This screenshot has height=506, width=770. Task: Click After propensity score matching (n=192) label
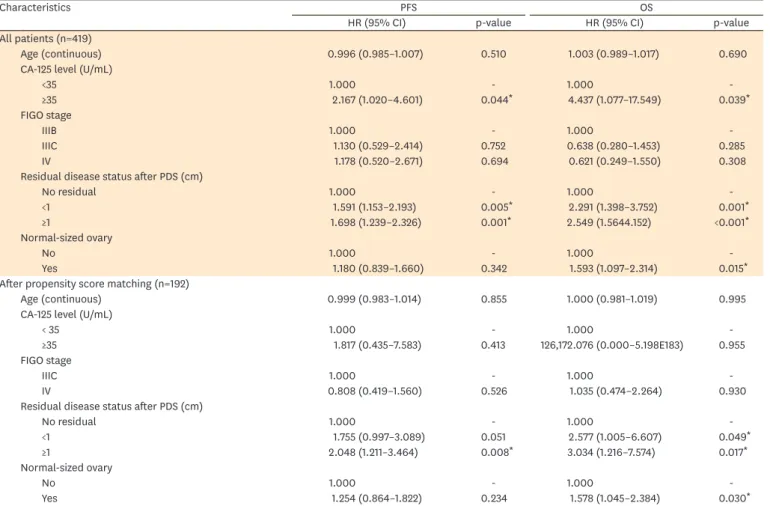point(94,283)
